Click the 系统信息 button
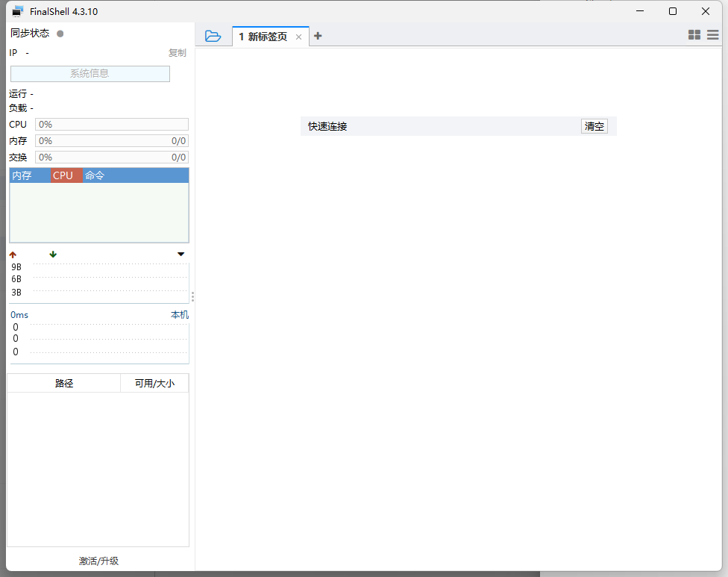The height and width of the screenshot is (577, 728). 90,74
